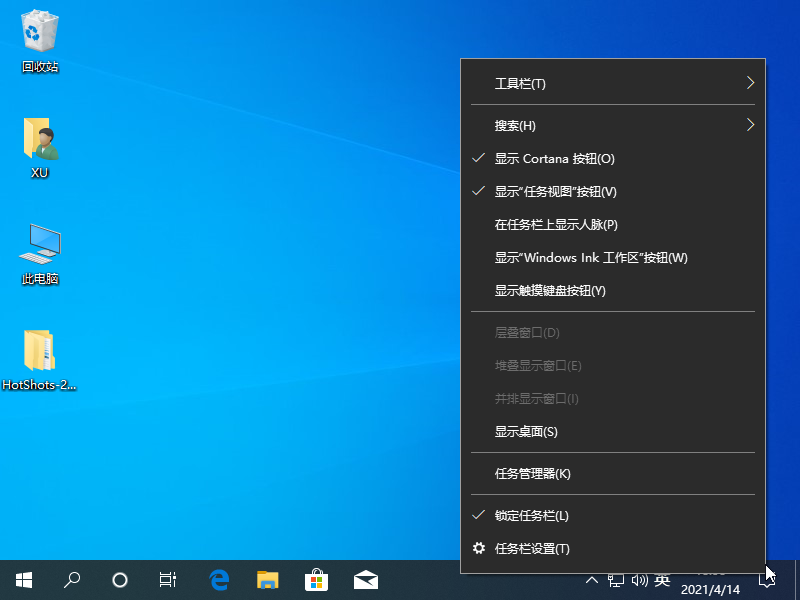
Task: Open File Explorer from the taskbar
Action: (x=267, y=579)
